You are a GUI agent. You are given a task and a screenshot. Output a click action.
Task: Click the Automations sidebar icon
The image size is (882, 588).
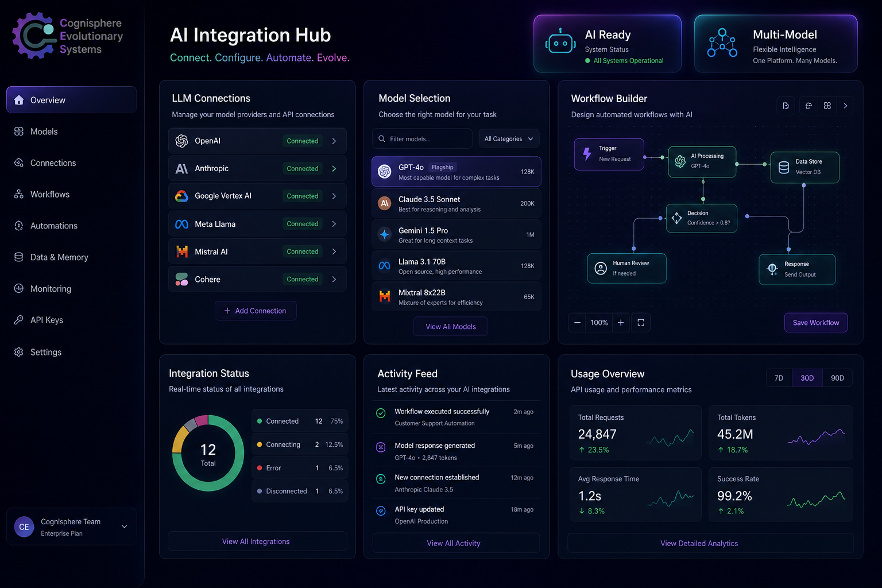click(x=19, y=226)
